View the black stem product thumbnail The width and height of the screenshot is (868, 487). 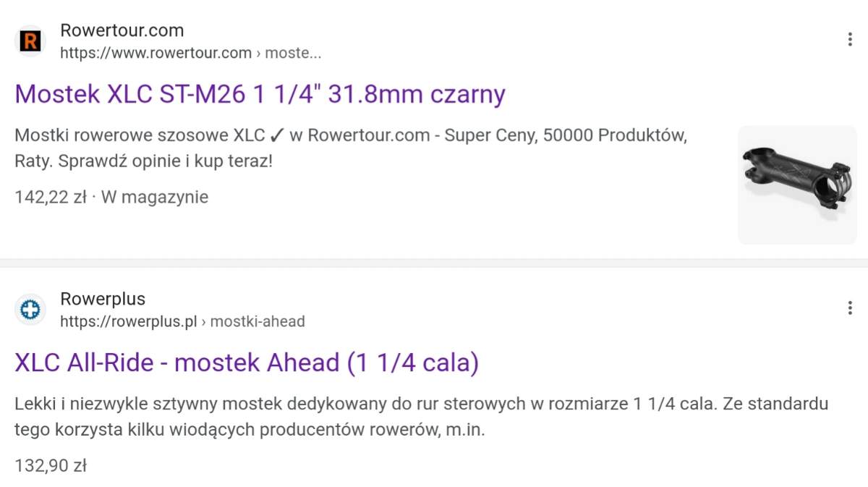click(x=796, y=185)
